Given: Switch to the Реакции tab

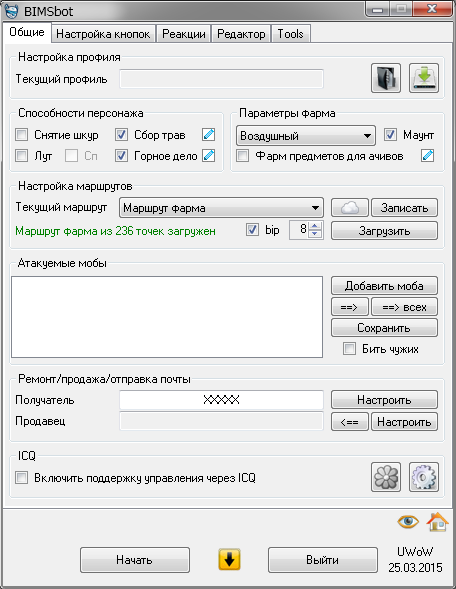Looking at the screenshot, I should point(184,34).
